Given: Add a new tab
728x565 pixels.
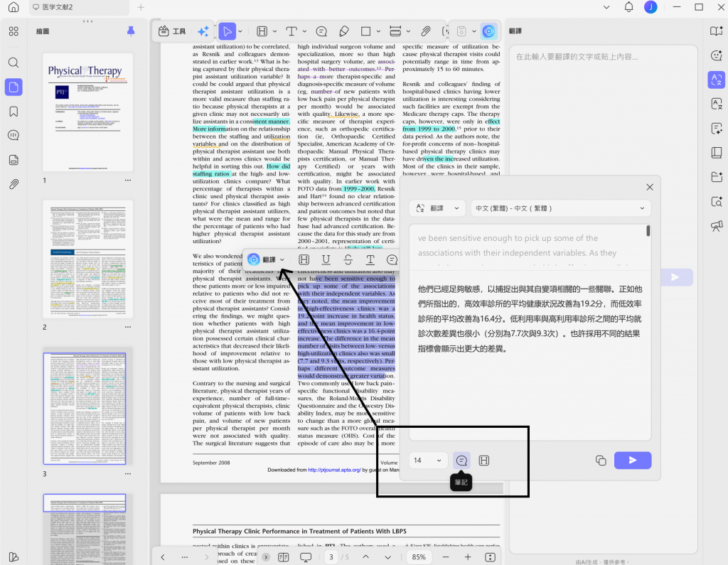Looking at the screenshot, I should pyautogui.click(x=141, y=7).
